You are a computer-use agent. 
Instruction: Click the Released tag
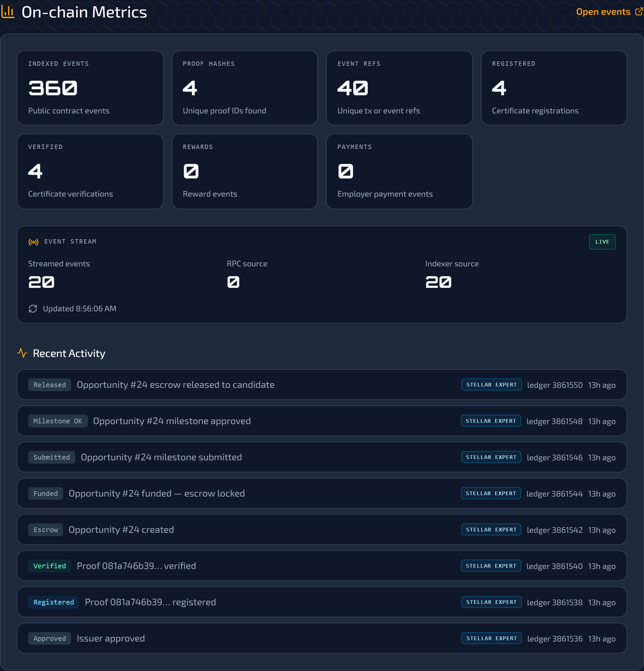(50, 385)
